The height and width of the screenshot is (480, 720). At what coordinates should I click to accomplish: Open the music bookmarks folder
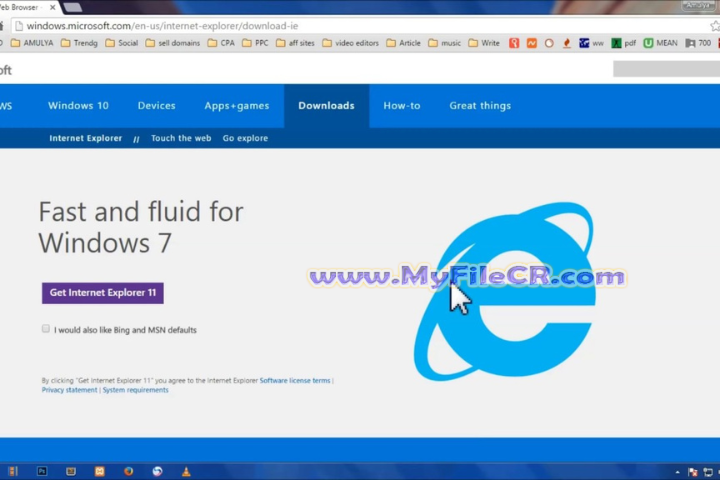click(x=444, y=43)
